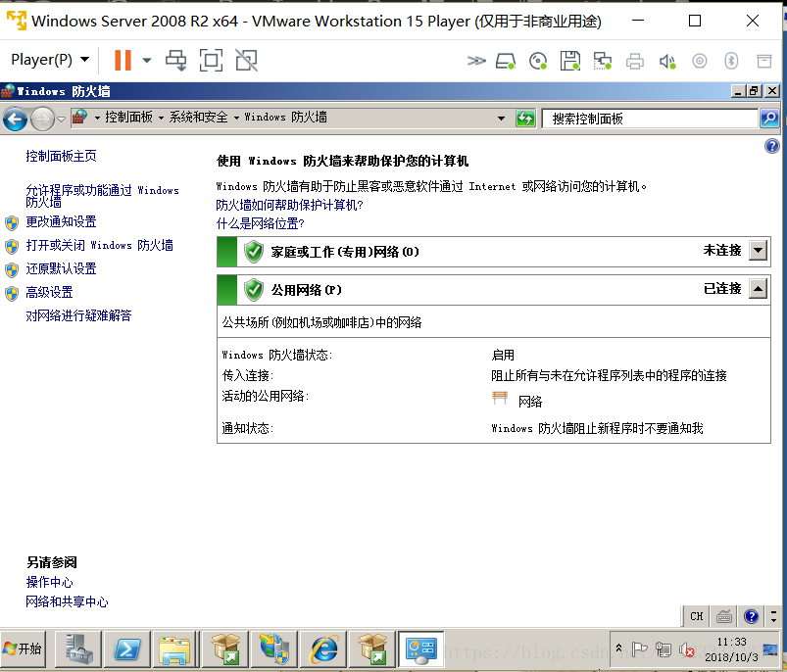The height and width of the screenshot is (672, 787).
Task: Open the recent pages dropdown arrow
Action: click(61, 120)
